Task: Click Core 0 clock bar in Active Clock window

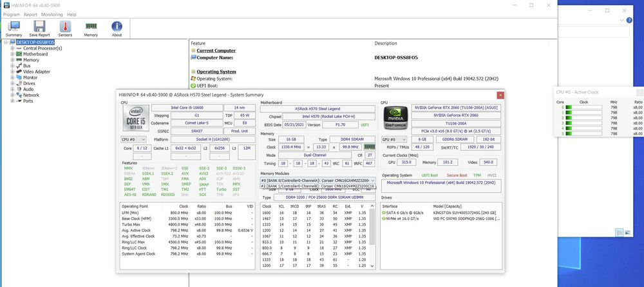Action: 583,107
